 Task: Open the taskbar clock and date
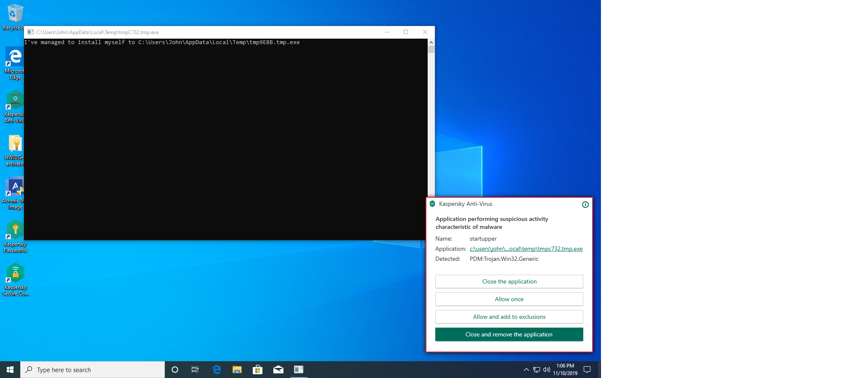(x=565, y=370)
